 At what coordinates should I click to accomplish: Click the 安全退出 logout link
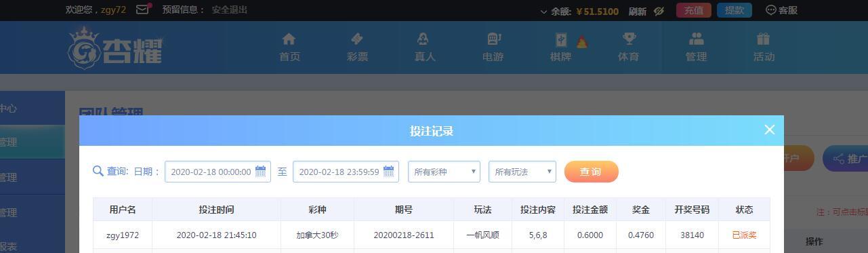tap(230, 10)
